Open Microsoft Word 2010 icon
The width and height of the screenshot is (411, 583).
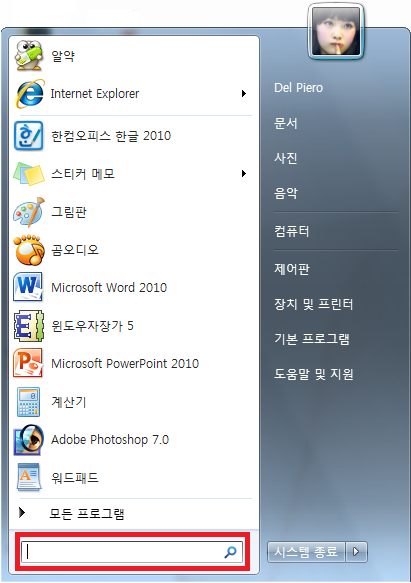(x=28, y=287)
